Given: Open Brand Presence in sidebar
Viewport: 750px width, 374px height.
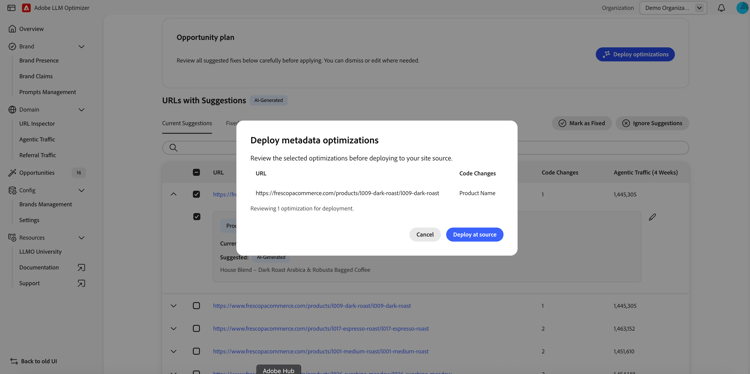Looking at the screenshot, I should [x=39, y=61].
